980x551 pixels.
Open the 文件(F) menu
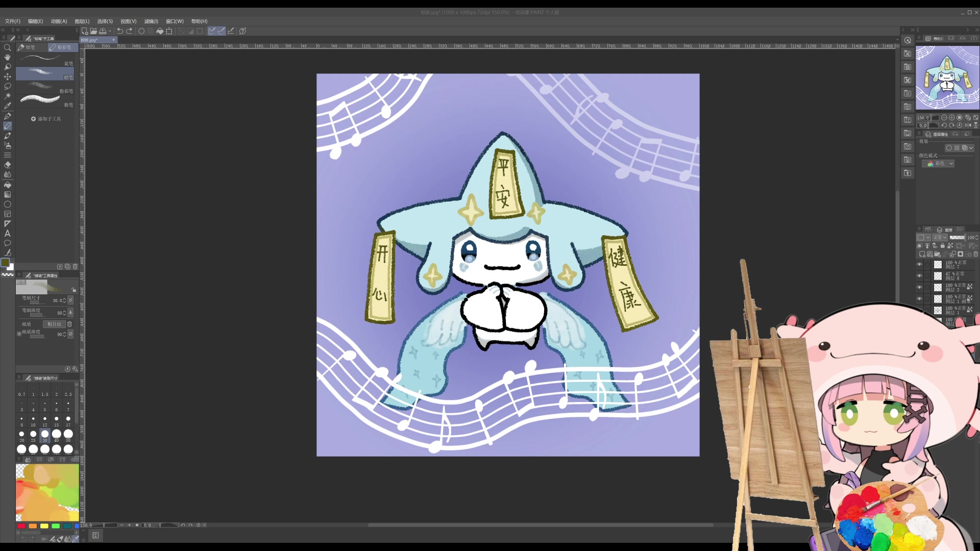click(13, 21)
